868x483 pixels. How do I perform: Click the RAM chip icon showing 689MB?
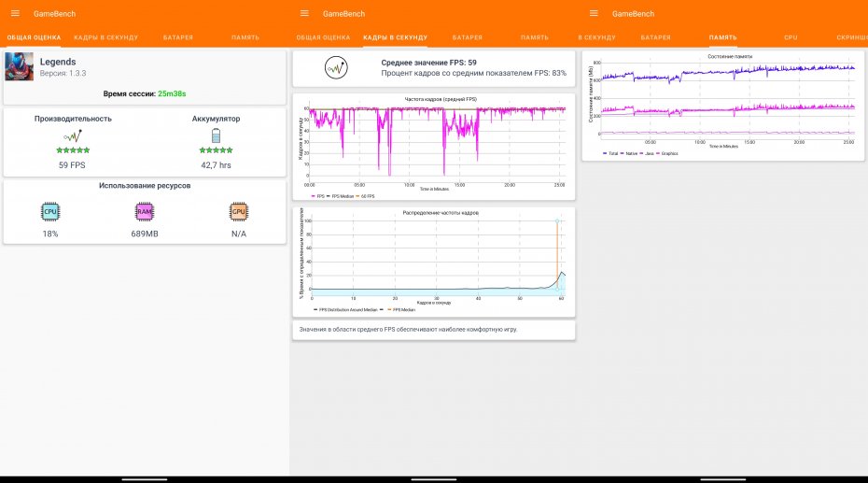144,212
